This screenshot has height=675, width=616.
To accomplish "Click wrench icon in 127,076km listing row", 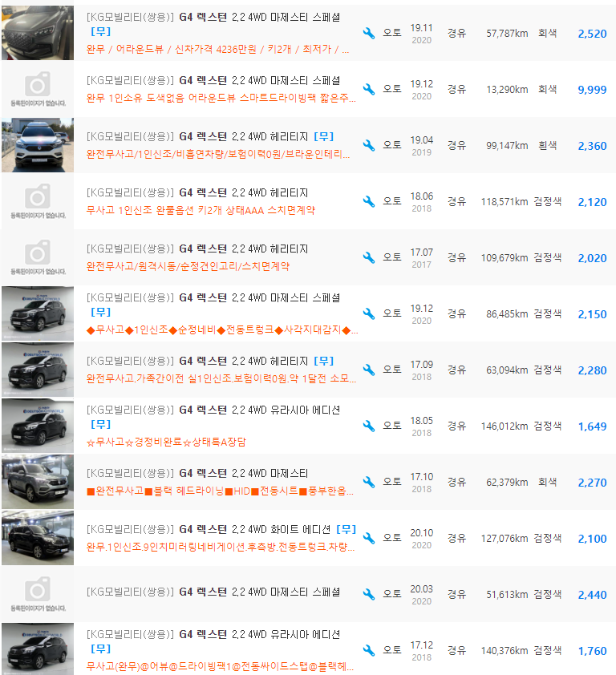I will tap(369, 538).
